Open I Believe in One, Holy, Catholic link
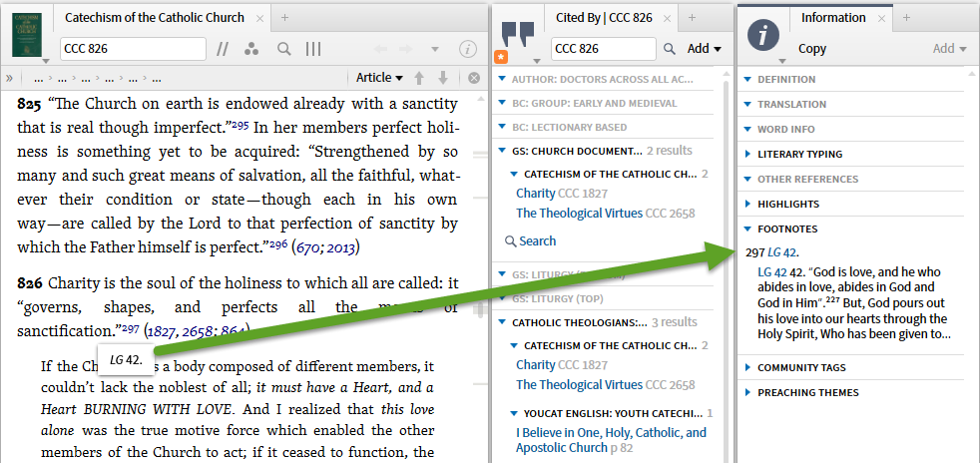Screen dimensions: 980x463 coord(611,440)
